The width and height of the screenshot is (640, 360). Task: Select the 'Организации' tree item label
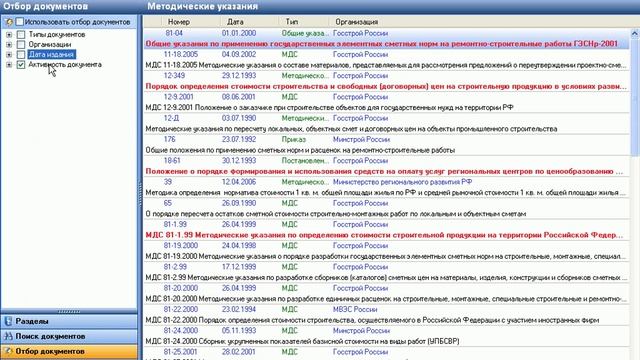50,44
